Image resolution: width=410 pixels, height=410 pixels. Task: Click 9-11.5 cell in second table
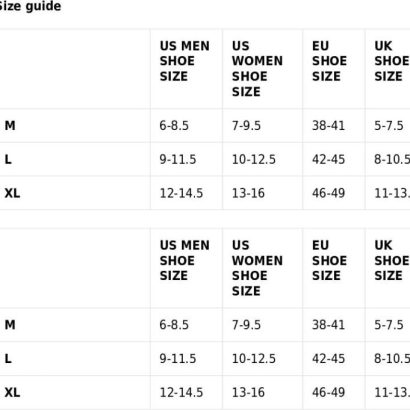(178, 359)
